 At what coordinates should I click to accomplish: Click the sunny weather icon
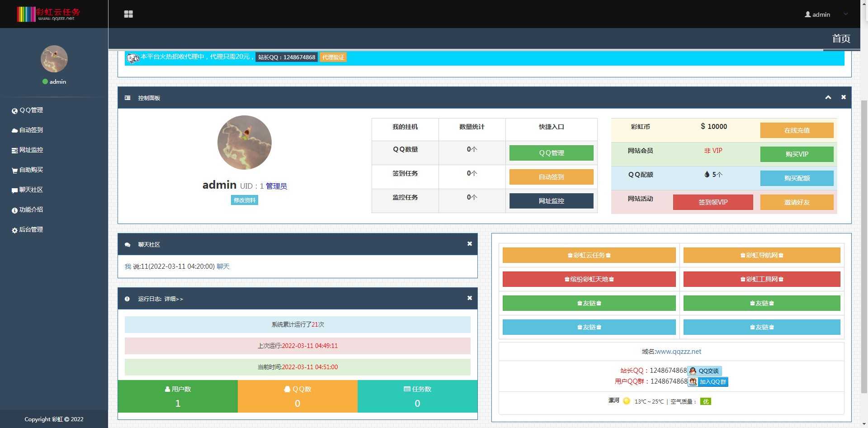(x=627, y=401)
